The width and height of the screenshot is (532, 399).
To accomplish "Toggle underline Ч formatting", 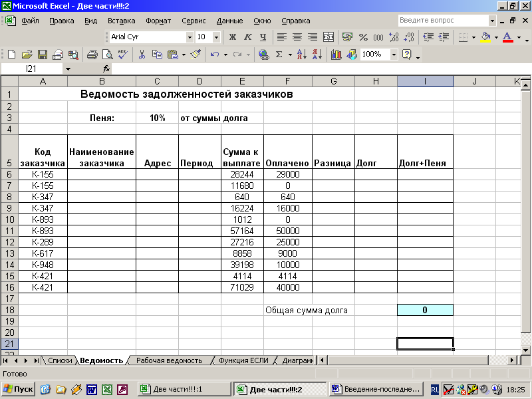I will (x=263, y=37).
